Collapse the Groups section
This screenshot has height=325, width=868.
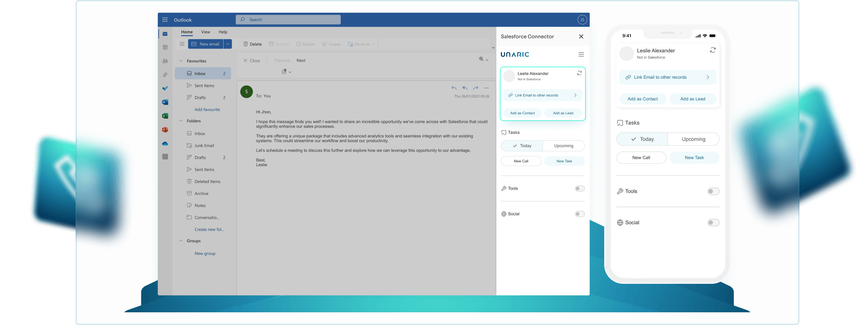181,241
